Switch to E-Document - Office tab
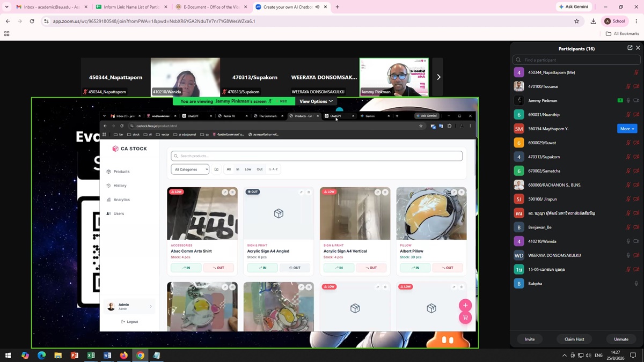 coord(211,7)
